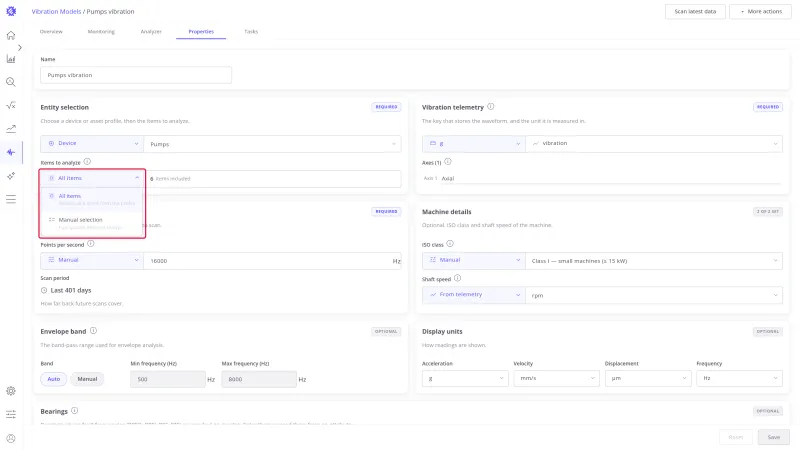
Task: Click info icon beside Envelope band heading
Action: click(x=93, y=331)
